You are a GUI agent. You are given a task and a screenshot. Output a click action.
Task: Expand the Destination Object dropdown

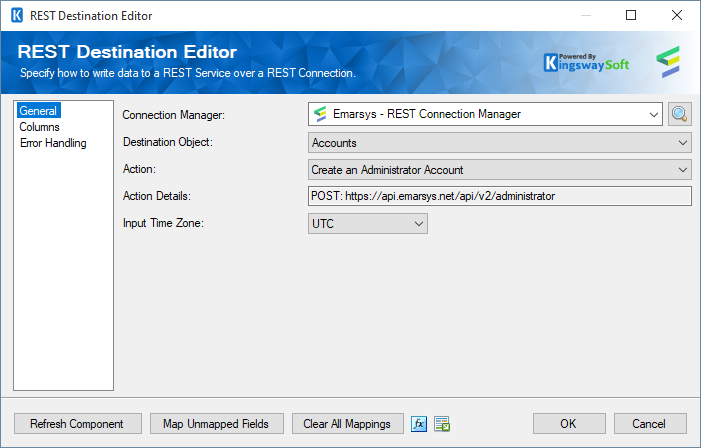pos(683,143)
